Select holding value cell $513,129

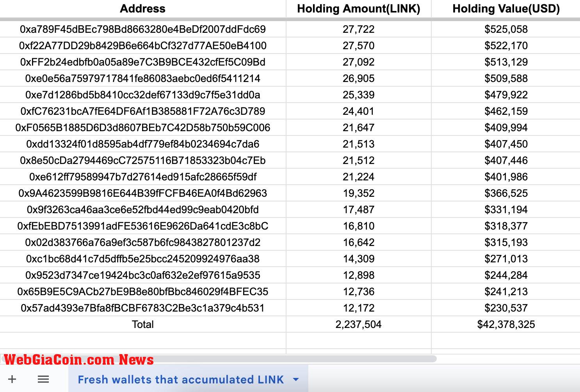click(x=506, y=62)
